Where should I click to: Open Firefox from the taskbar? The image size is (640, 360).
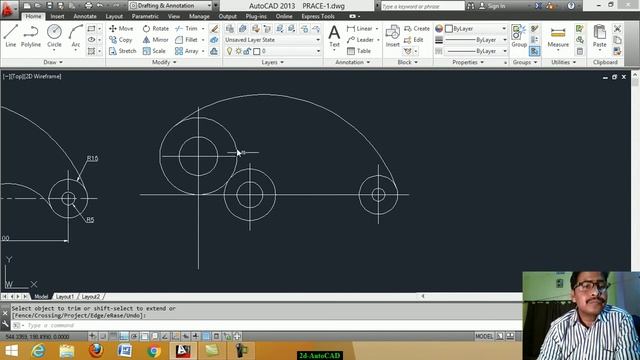96,350
